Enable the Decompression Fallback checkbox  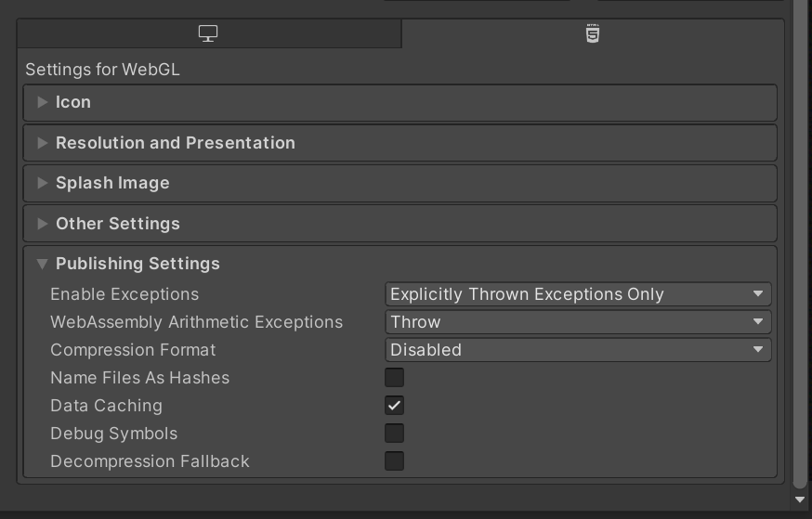pyautogui.click(x=394, y=461)
